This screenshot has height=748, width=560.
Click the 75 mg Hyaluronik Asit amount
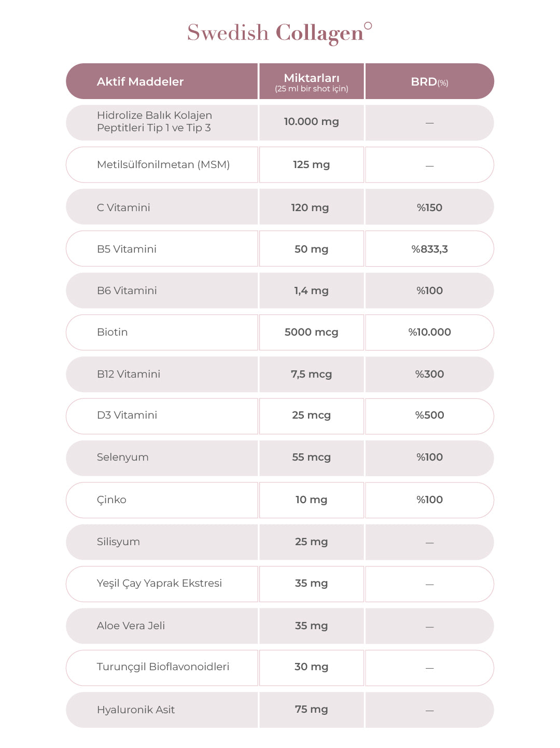311,710
